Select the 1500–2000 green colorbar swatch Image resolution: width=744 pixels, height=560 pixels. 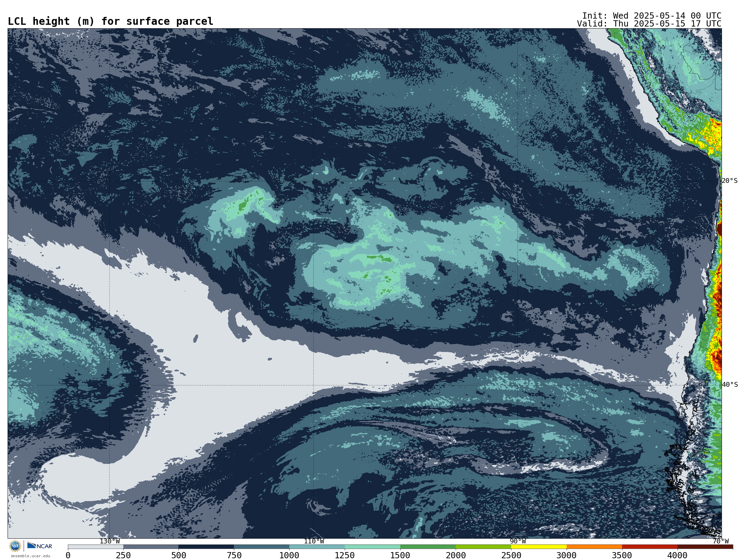[x=428, y=547]
